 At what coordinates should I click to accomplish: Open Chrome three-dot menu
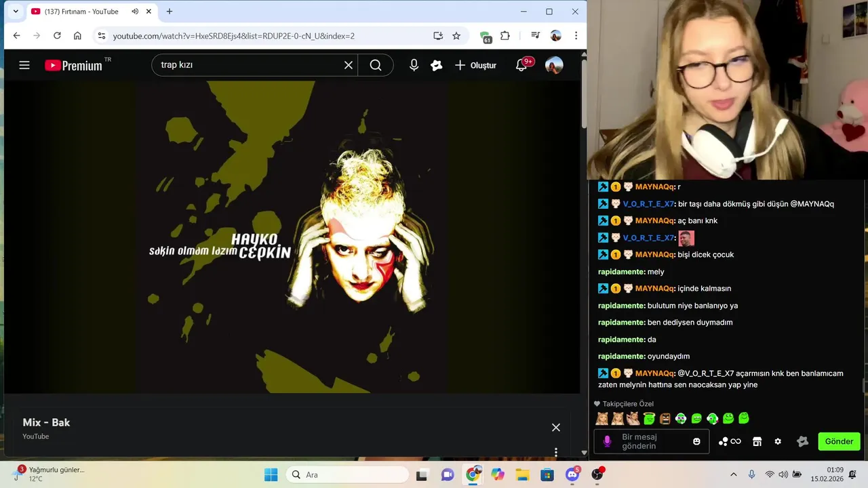click(x=576, y=36)
